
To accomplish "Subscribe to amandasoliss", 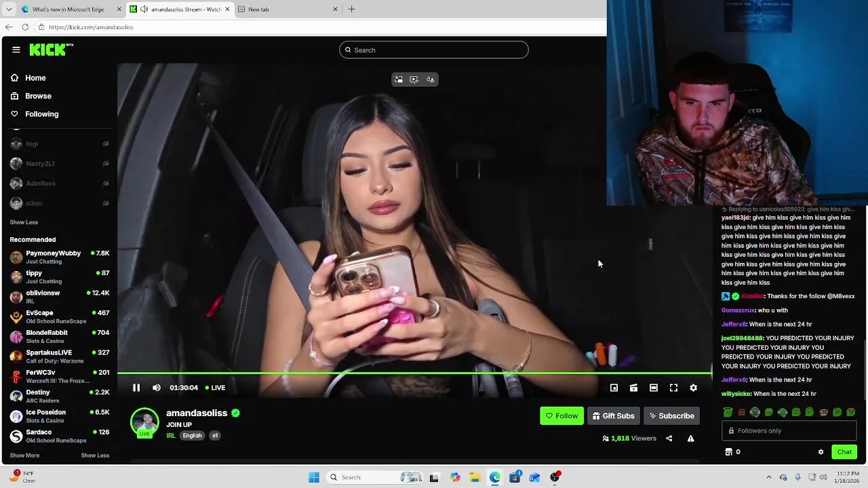I will pyautogui.click(x=671, y=415).
